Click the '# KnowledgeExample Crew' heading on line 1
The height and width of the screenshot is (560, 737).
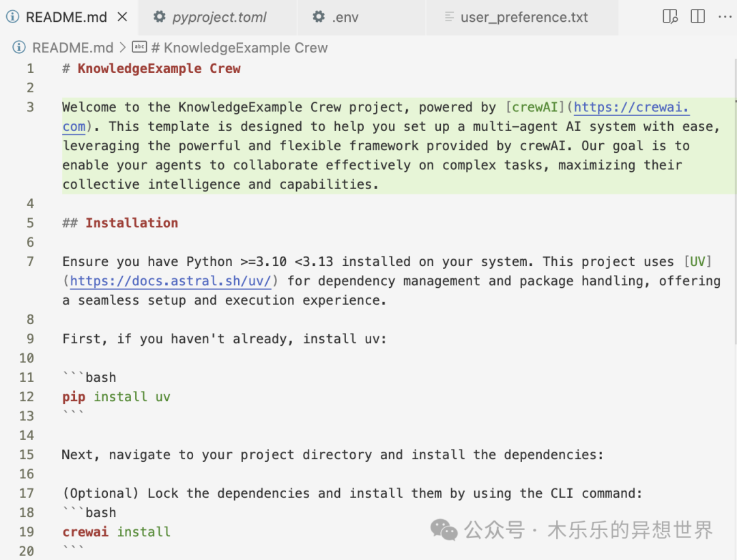(158, 69)
